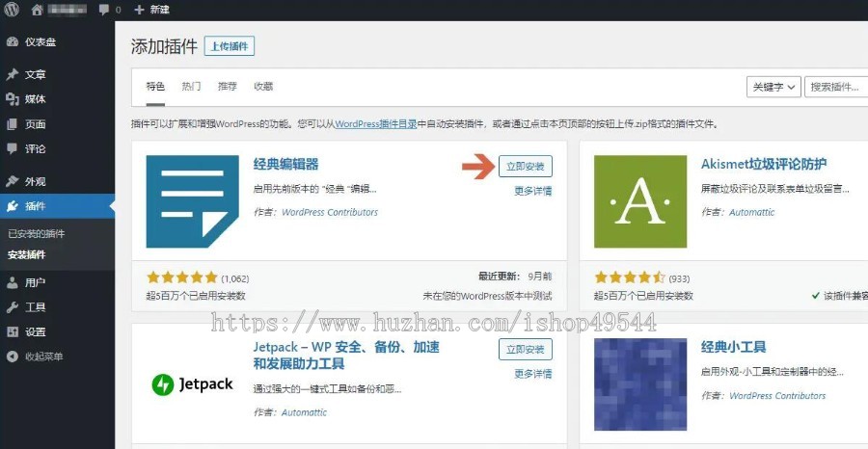
Task: Click the 添加插件 page heading
Action: [164, 47]
